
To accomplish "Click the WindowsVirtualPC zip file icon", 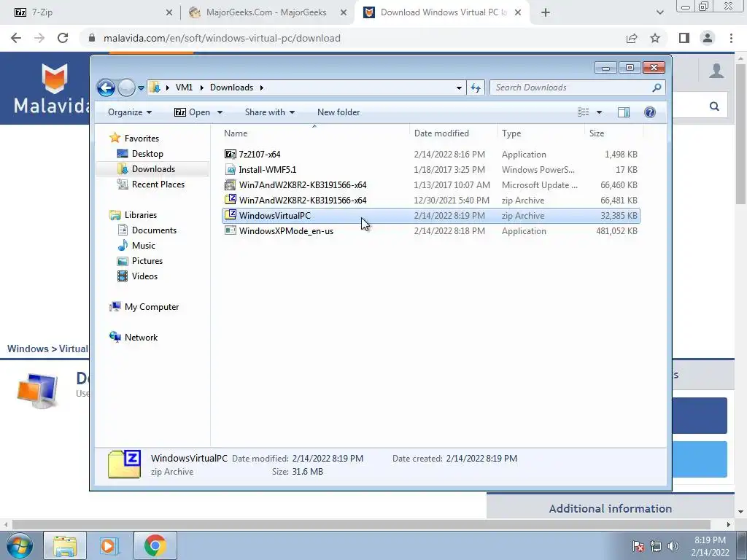I will click(x=231, y=215).
